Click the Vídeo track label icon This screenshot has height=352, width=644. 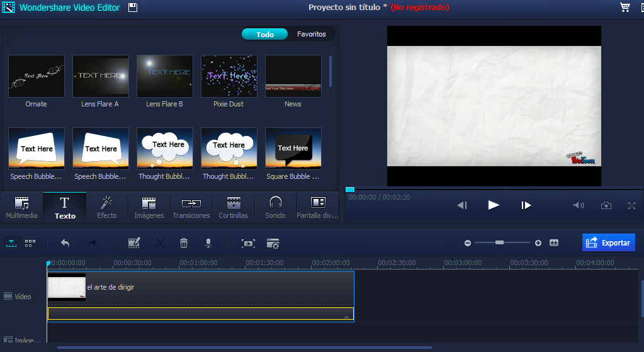coord(8,296)
